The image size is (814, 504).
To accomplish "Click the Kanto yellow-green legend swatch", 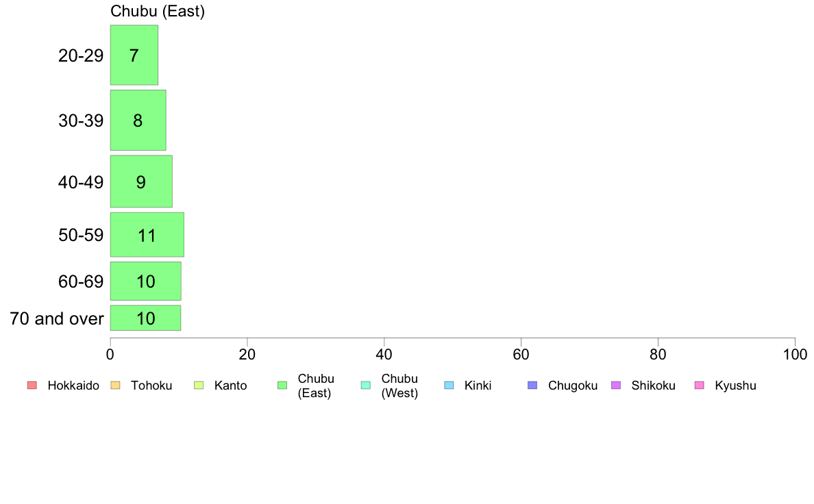I will tap(199, 385).
